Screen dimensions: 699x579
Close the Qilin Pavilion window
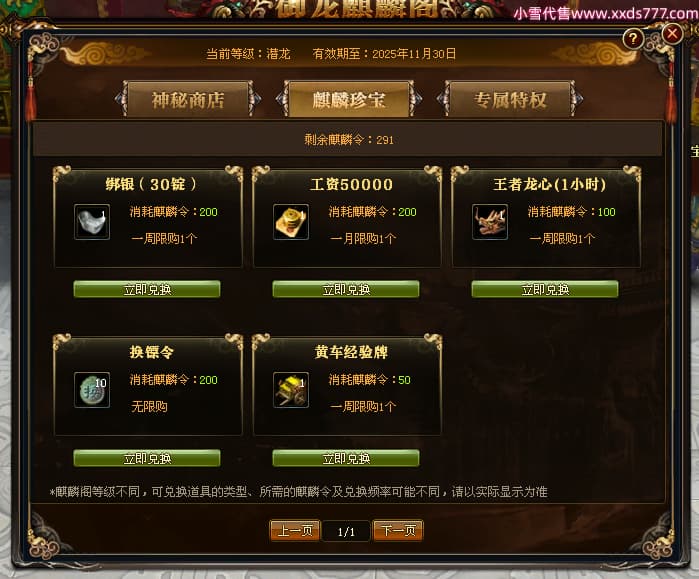click(672, 33)
